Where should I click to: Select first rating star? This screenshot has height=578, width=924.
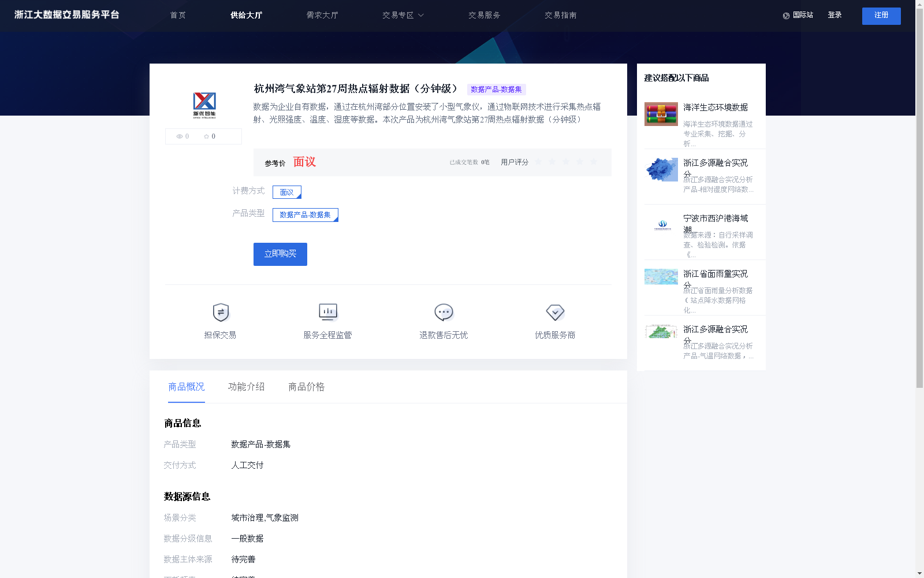(538, 162)
